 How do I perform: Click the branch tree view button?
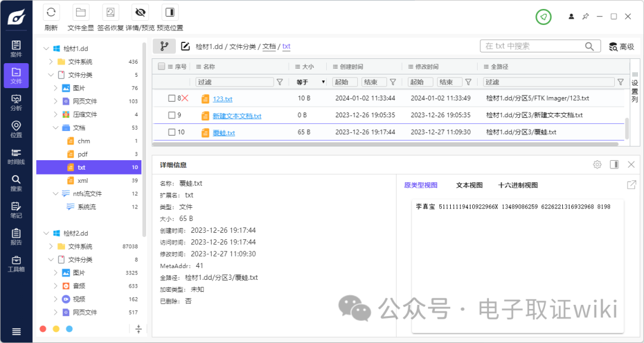pyautogui.click(x=165, y=46)
